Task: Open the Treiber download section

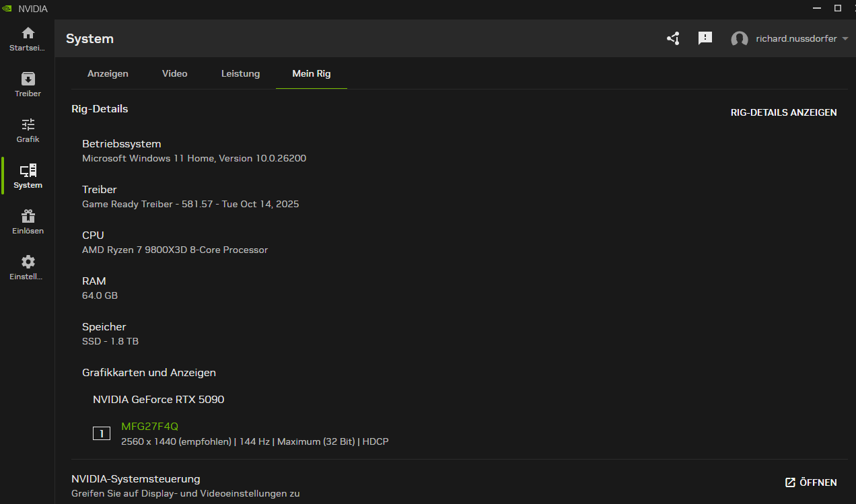Action: point(28,85)
